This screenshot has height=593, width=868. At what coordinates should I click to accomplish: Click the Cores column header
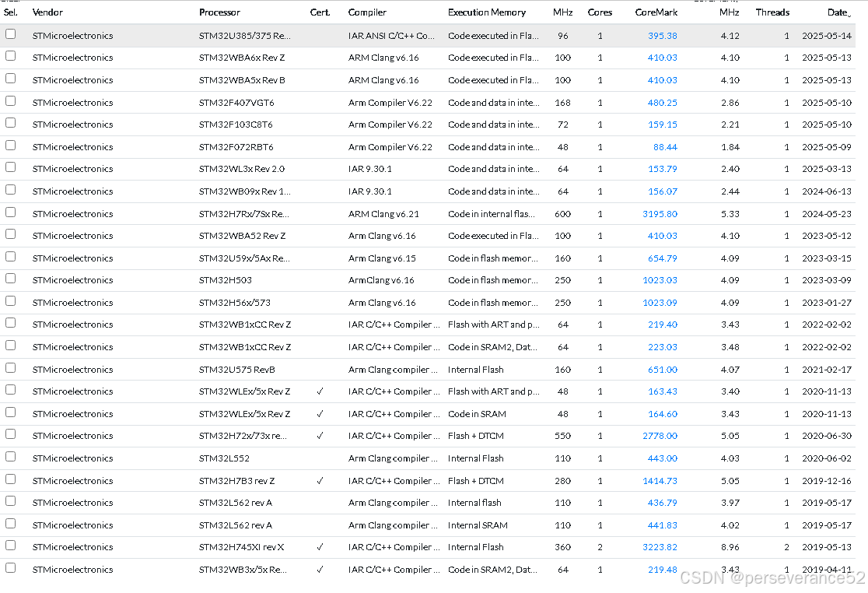pos(600,12)
